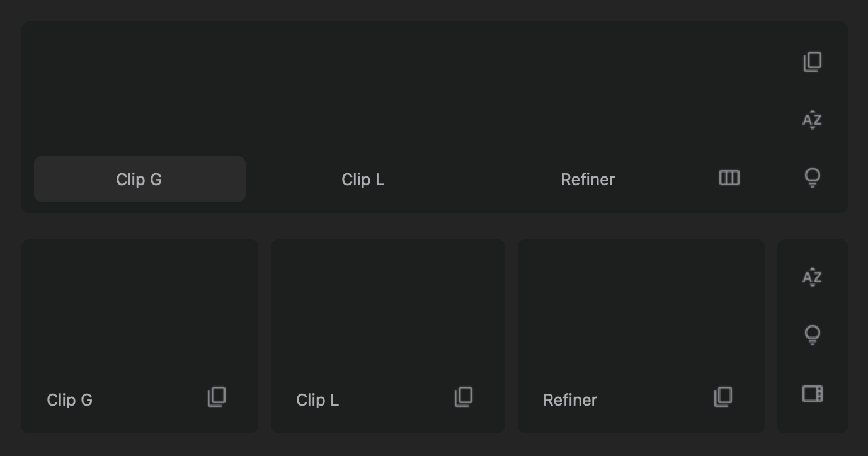Activate the Clip G segmented selection

coord(139,179)
